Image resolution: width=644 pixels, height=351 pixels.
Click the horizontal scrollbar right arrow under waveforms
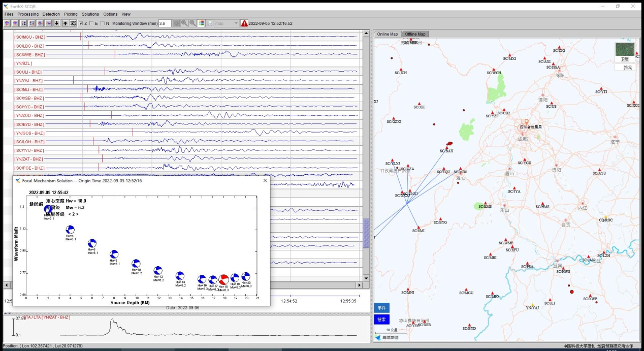click(x=359, y=286)
